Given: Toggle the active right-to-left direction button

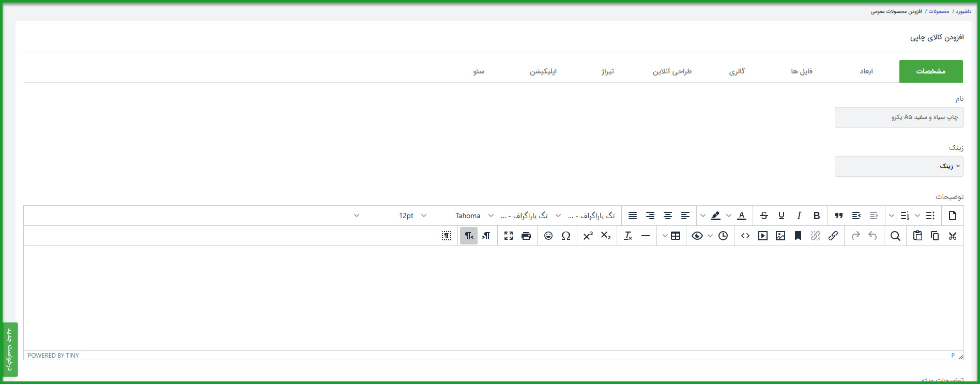Looking at the screenshot, I should pyautogui.click(x=469, y=236).
